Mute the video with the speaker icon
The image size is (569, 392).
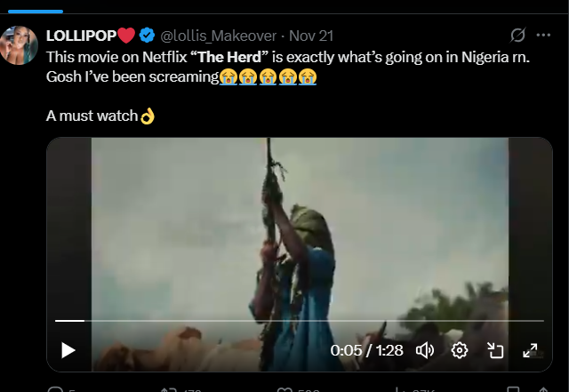click(x=425, y=350)
